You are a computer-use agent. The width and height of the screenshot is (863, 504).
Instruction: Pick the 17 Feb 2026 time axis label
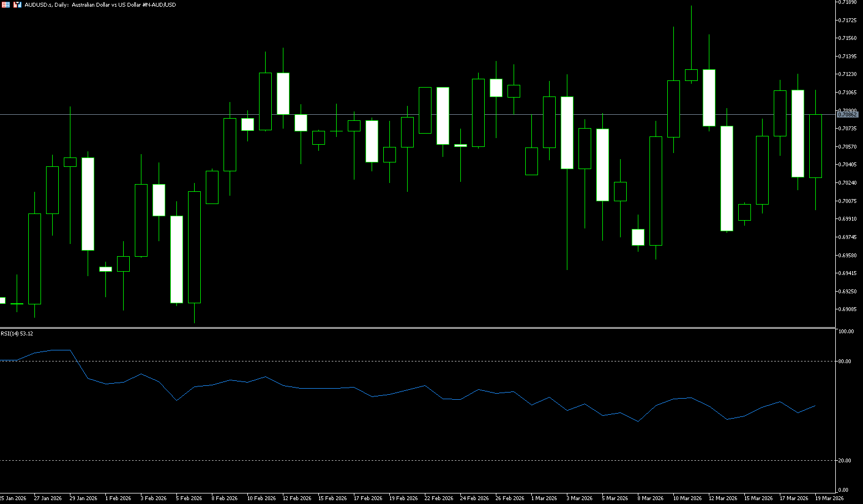click(x=368, y=498)
